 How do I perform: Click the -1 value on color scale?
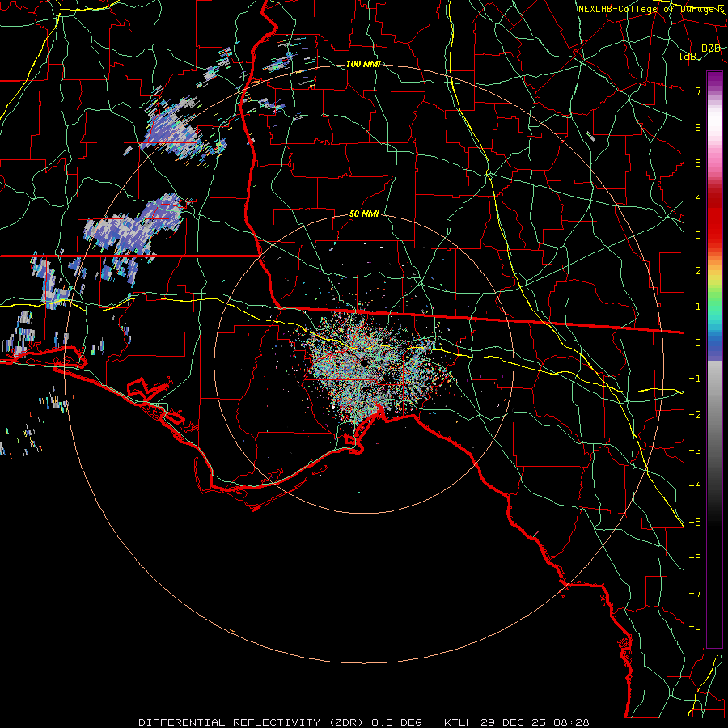tap(695, 379)
